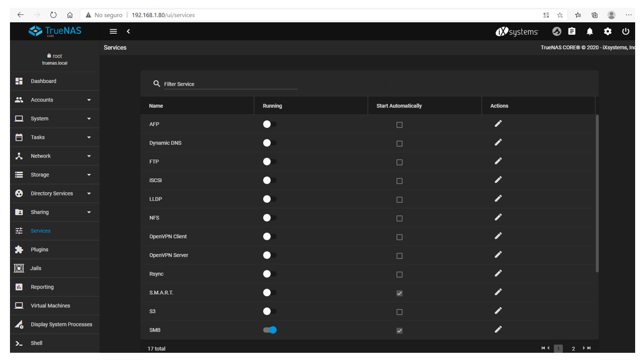
Task: Toggle the hamburger side menu icon
Action: tap(114, 31)
